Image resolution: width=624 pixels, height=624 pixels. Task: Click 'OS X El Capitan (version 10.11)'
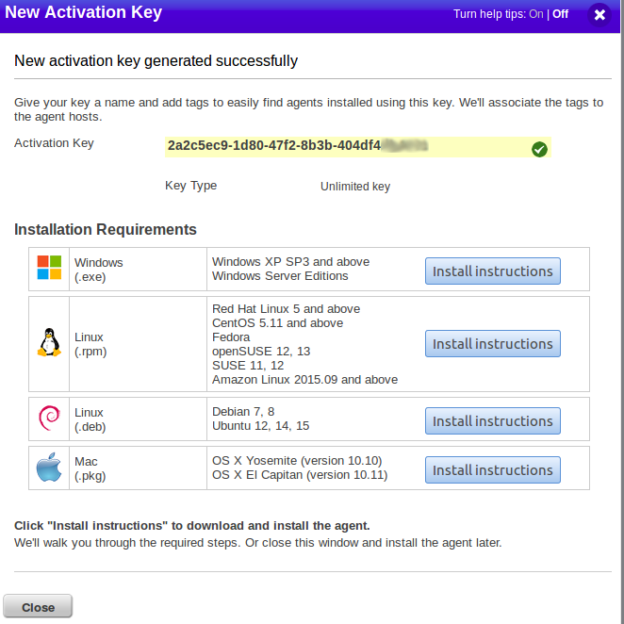click(300, 475)
